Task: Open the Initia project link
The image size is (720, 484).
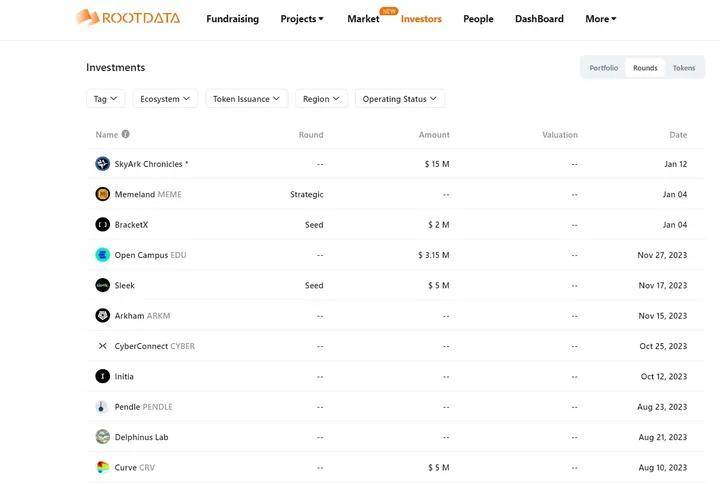Action: click(x=124, y=376)
